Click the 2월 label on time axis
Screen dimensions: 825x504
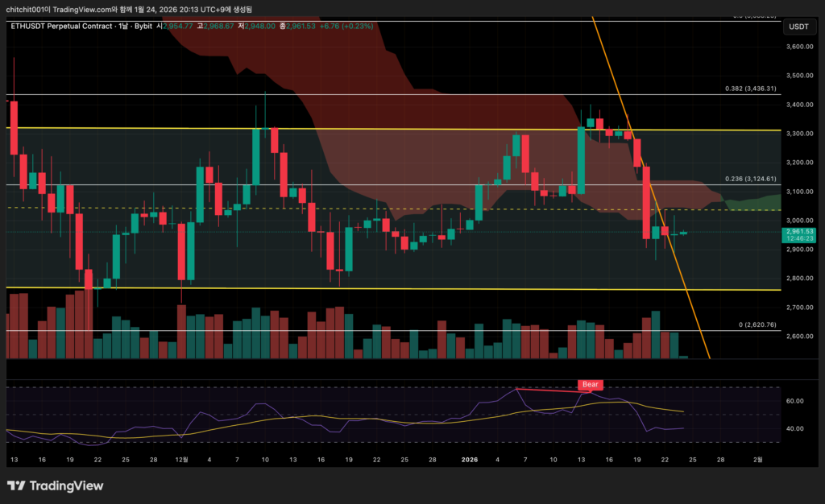pyautogui.click(x=758, y=459)
